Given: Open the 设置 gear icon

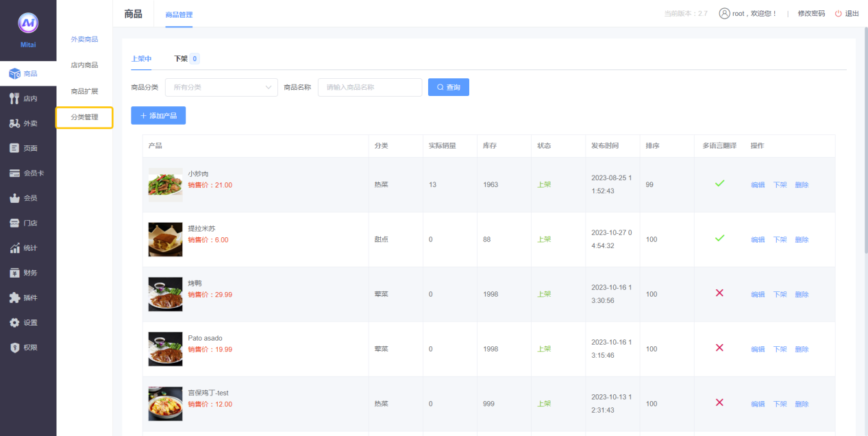Looking at the screenshot, I should [14, 323].
